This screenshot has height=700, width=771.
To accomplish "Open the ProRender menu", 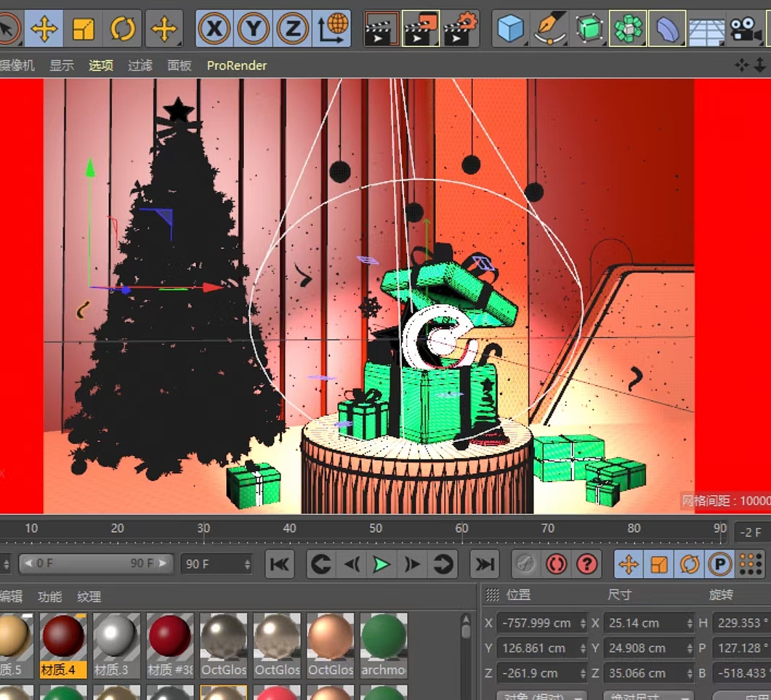I will click(x=236, y=65).
